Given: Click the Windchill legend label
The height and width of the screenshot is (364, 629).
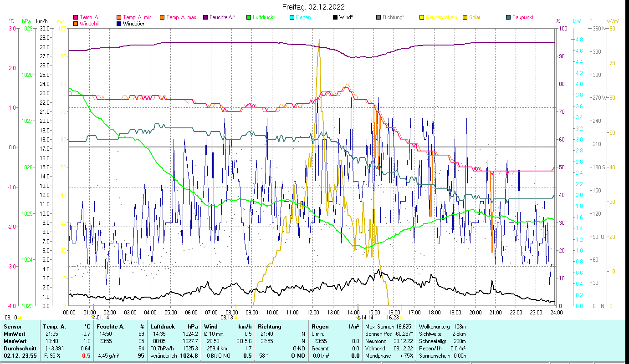Looking at the screenshot, I should [91, 24].
